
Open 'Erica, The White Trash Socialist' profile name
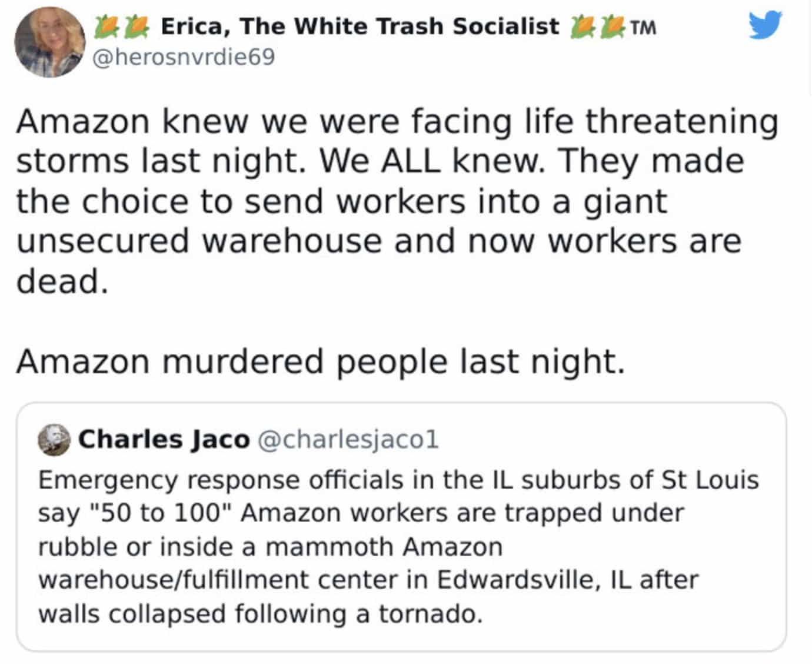(x=360, y=26)
